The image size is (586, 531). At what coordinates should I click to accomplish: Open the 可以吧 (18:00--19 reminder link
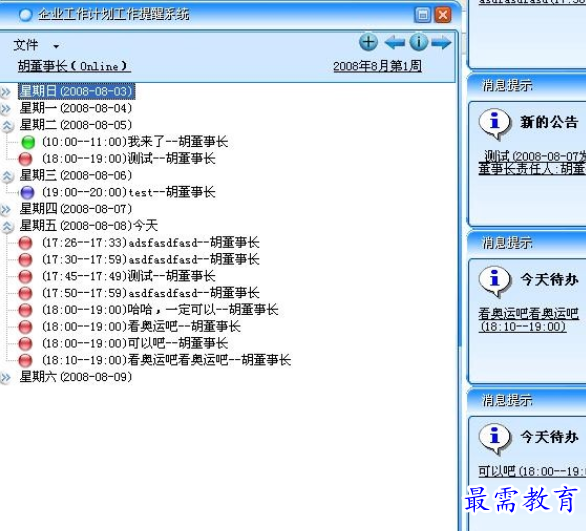[532, 471]
